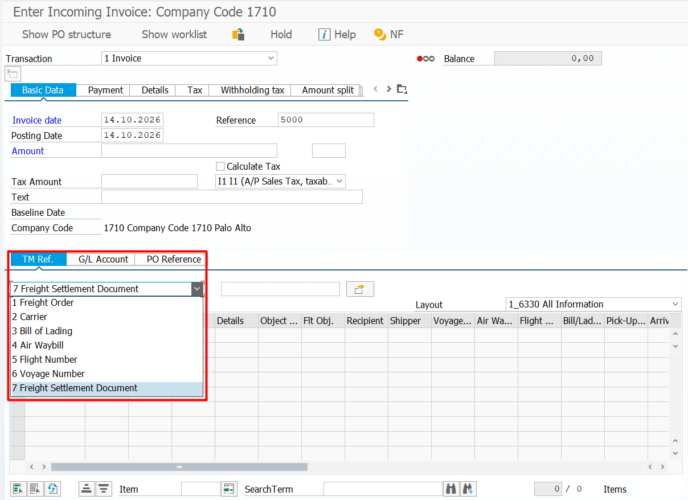Collapse the Freight Settlement Document dropdown arrow

(197, 289)
